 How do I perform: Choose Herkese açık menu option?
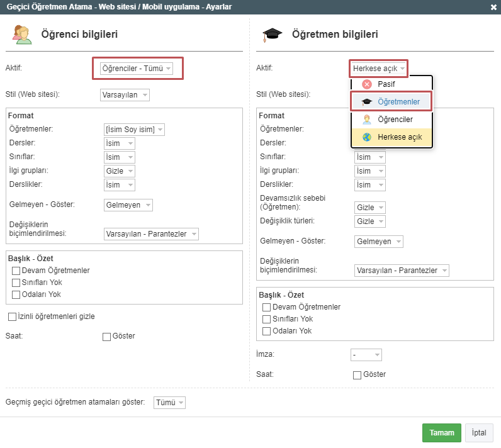[x=400, y=137]
